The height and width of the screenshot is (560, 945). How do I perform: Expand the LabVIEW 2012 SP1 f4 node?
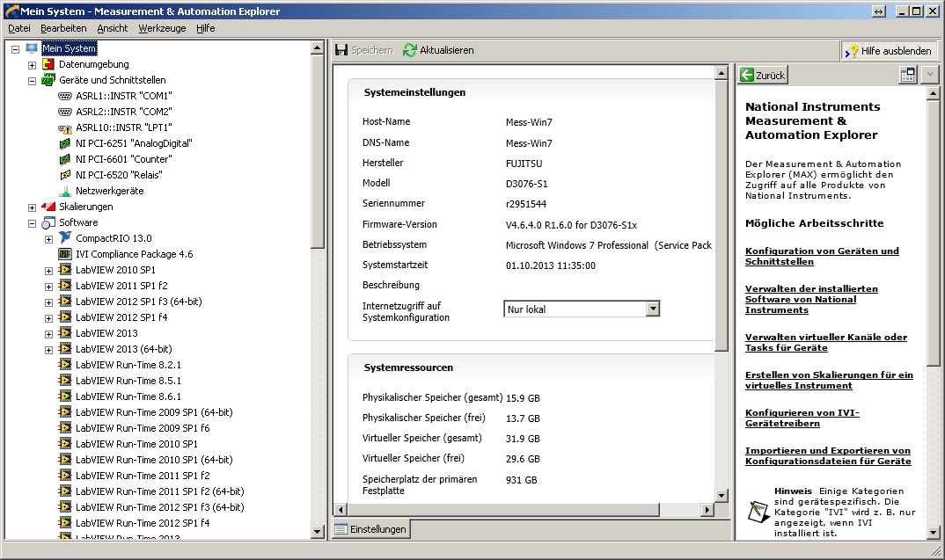tap(48, 318)
